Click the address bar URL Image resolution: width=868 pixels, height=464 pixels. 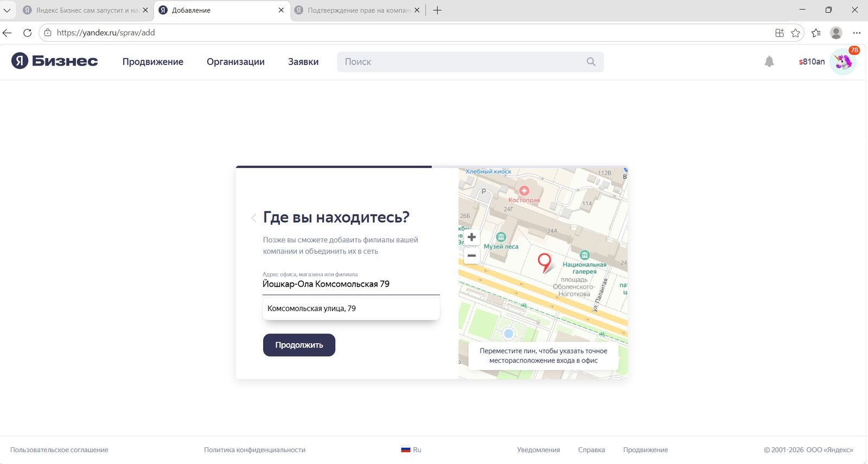click(x=106, y=33)
